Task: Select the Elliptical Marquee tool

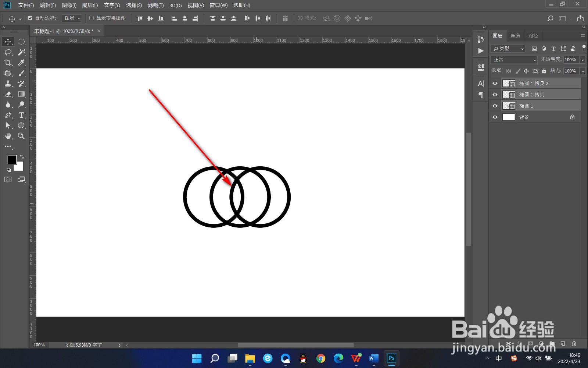Action: coord(21,42)
